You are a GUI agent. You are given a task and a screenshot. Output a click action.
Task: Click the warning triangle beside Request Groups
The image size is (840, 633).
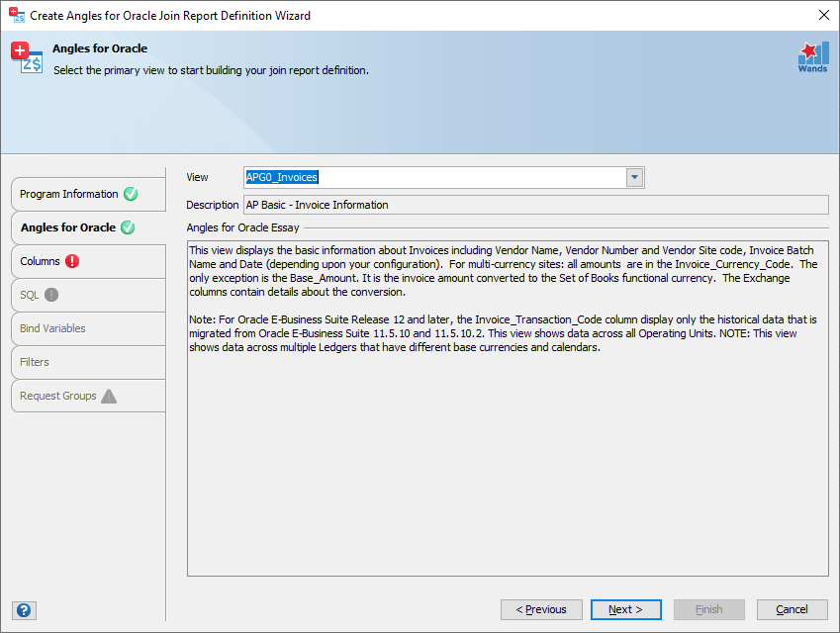109,396
